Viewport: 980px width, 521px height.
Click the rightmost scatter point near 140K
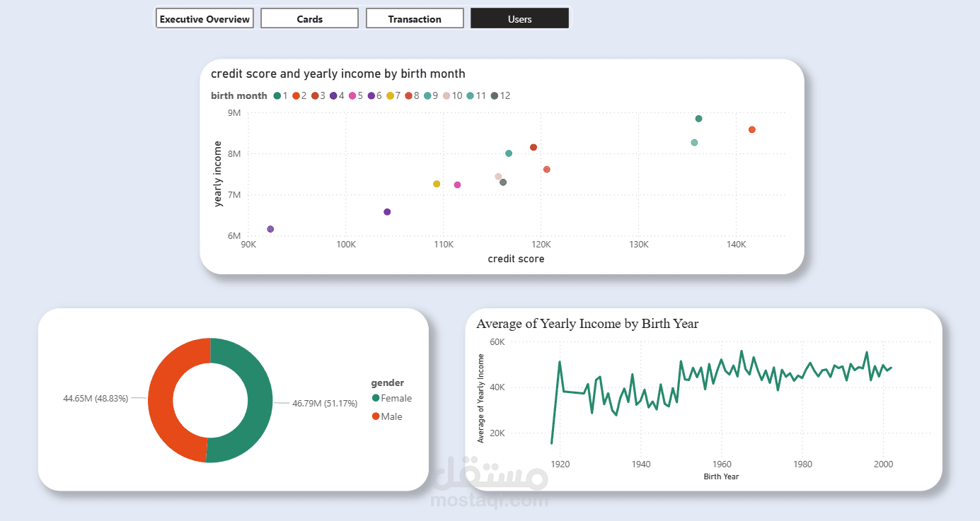click(751, 129)
